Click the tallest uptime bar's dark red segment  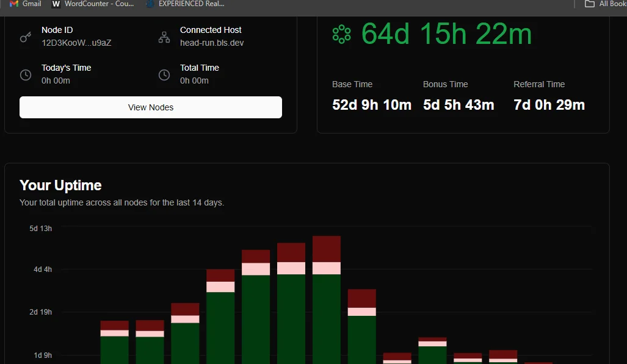point(326,249)
